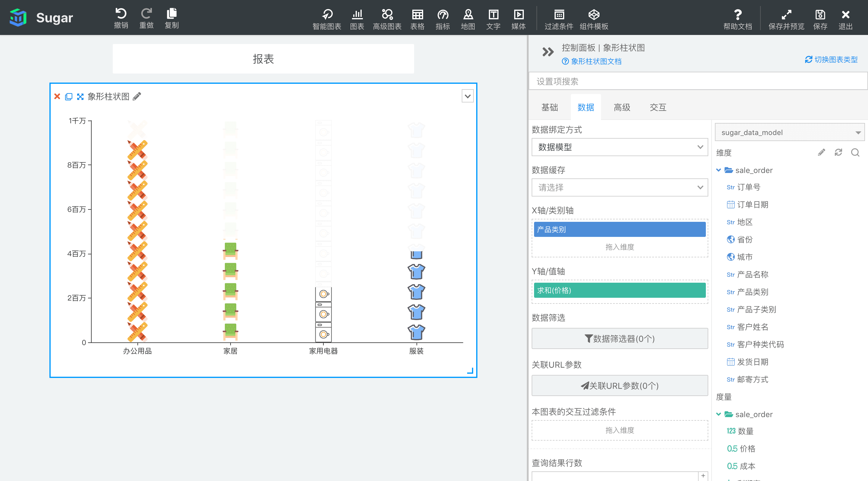Switch to the 数据 tab
868x481 pixels.
[x=586, y=108]
